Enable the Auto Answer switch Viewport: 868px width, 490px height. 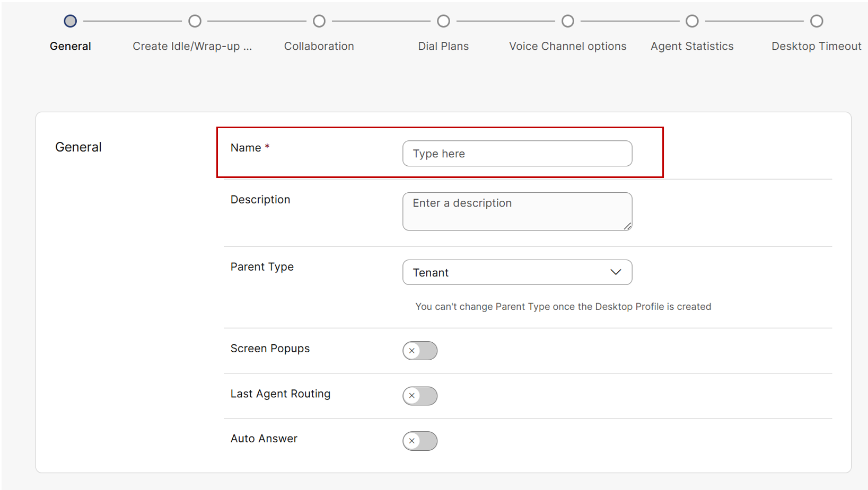pyautogui.click(x=419, y=441)
